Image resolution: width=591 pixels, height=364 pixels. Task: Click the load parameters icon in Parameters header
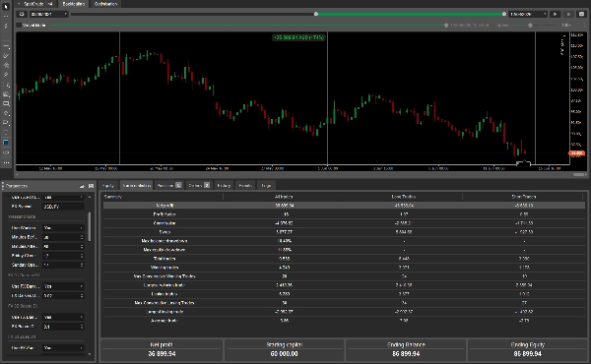coord(82,186)
